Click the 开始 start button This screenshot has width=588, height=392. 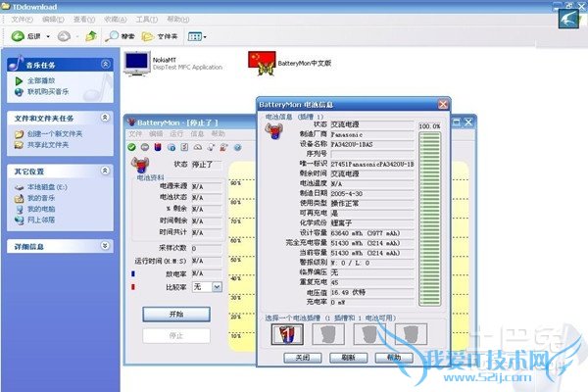pos(176,315)
